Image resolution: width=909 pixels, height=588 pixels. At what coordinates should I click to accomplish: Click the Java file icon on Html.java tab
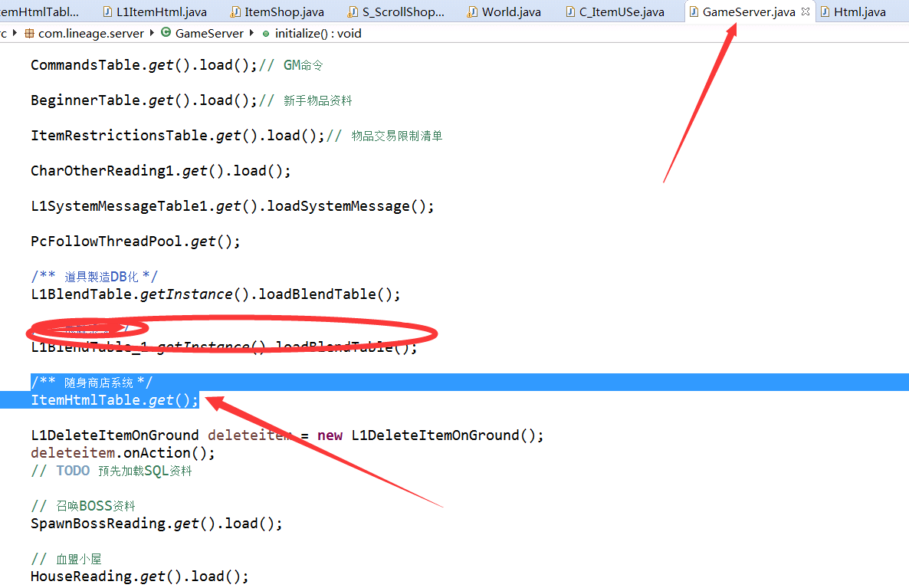[825, 11]
